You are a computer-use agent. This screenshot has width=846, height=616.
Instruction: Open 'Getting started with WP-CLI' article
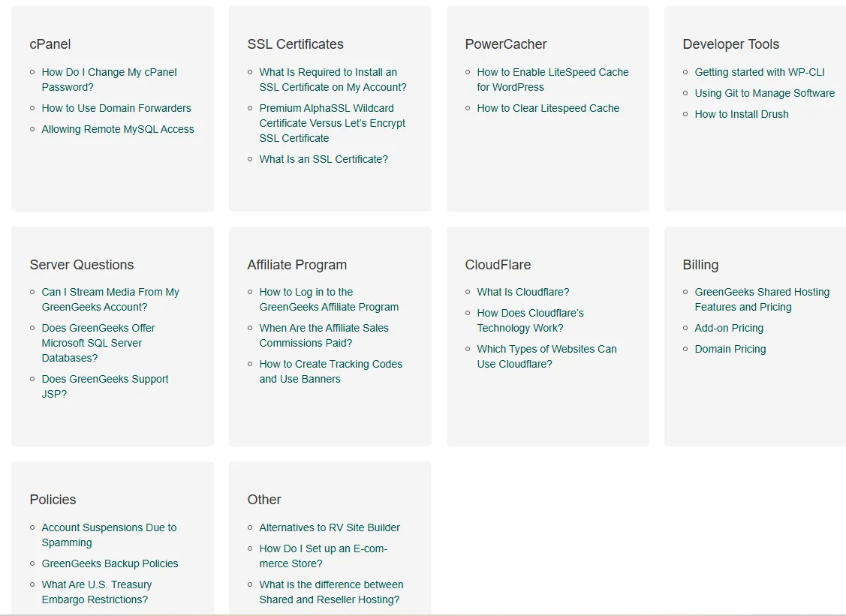click(760, 72)
